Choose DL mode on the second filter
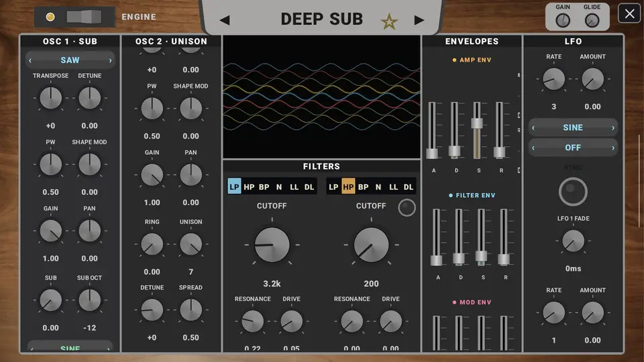Image resolution: width=644 pixels, height=362 pixels. click(x=408, y=187)
